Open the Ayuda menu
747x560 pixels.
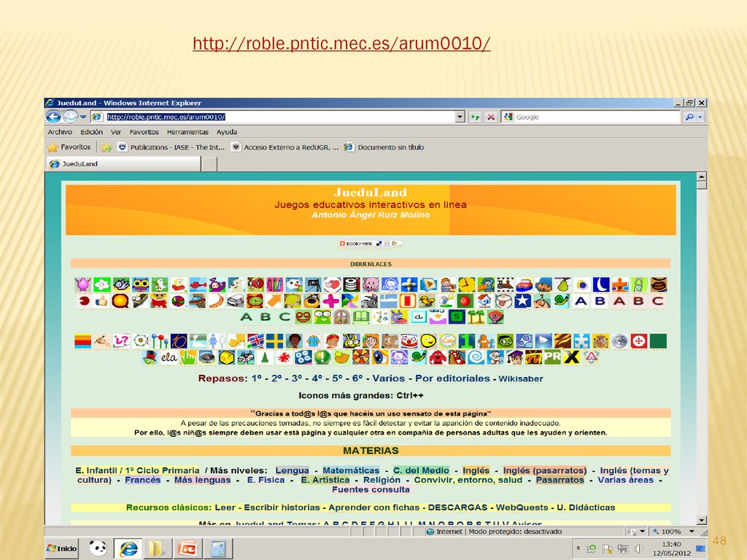[227, 132]
